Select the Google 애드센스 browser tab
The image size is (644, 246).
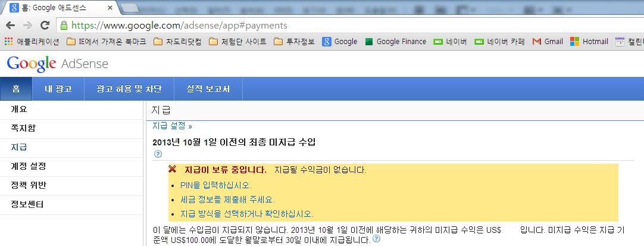61,8
